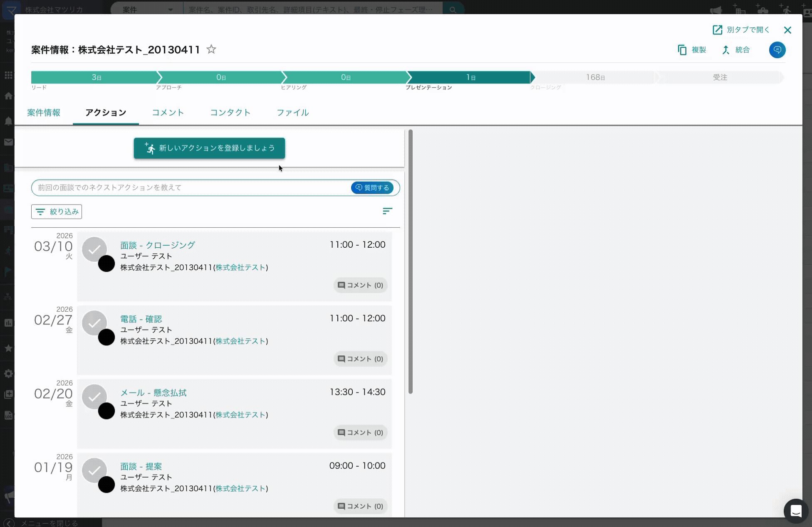Image resolution: width=812 pixels, height=527 pixels.
Task: Close the deal information dialog
Action: click(x=787, y=30)
